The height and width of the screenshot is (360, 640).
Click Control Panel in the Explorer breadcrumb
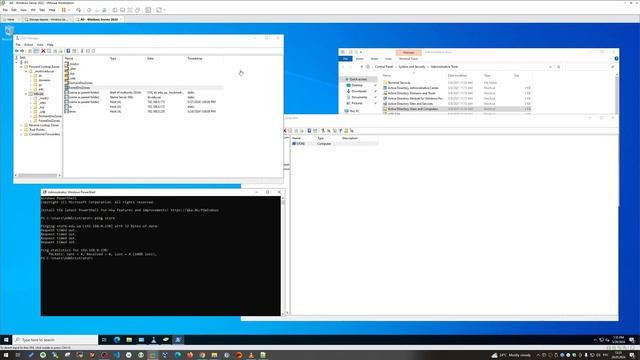pyautogui.click(x=384, y=67)
